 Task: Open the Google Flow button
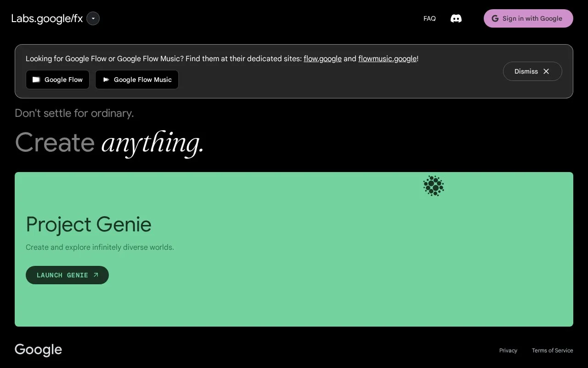[x=57, y=80]
